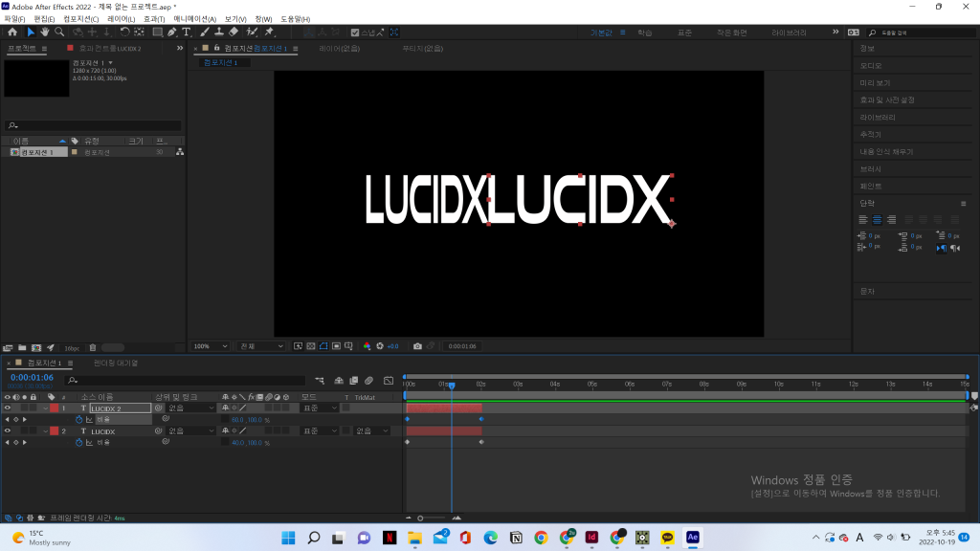Open blending mode dropdown for LUCIDX 2
The image size is (980, 551).
click(x=320, y=408)
